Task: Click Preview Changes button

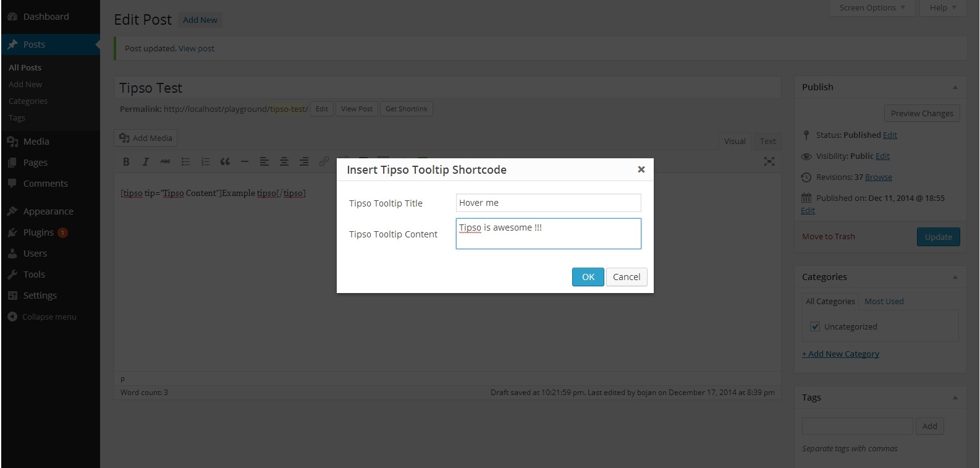Action: click(922, 113)
